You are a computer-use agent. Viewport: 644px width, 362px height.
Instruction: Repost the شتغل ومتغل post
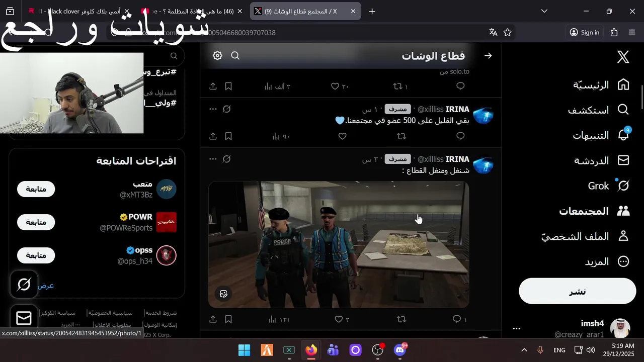(x=401, y=319)
